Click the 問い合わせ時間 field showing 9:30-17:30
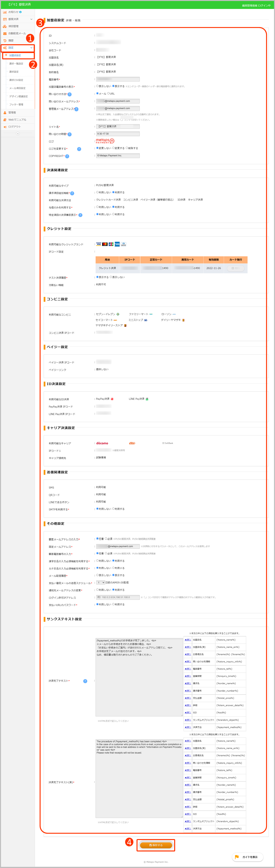The image size is (275, 868). (x=118, y=134)
